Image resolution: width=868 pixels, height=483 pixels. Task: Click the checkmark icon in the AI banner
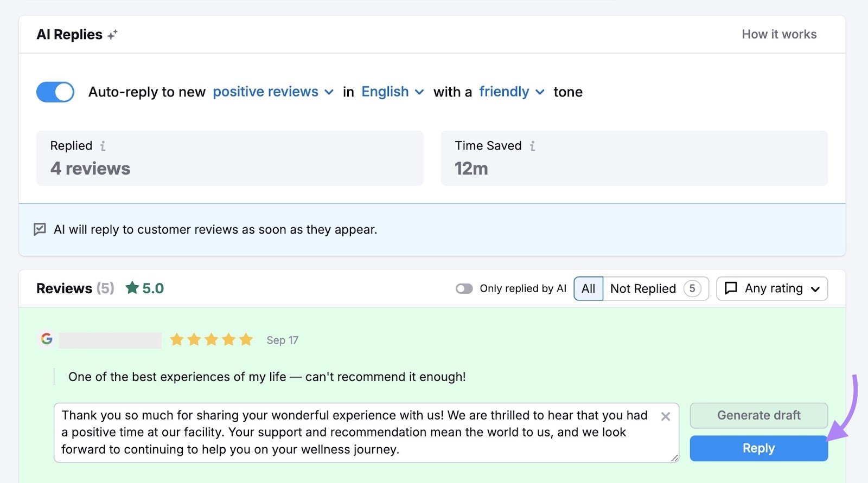click(40, 229)
